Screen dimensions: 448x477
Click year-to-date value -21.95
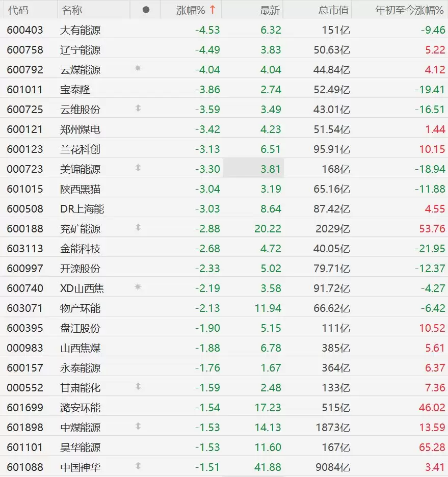point(430,249)
